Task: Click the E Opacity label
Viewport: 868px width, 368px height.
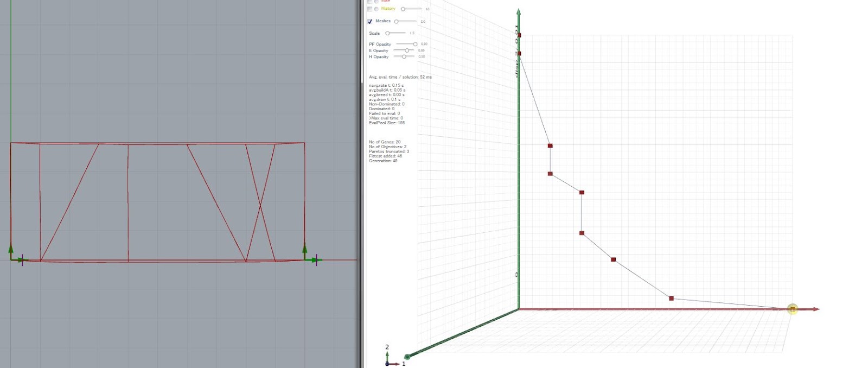Action: 379,50
